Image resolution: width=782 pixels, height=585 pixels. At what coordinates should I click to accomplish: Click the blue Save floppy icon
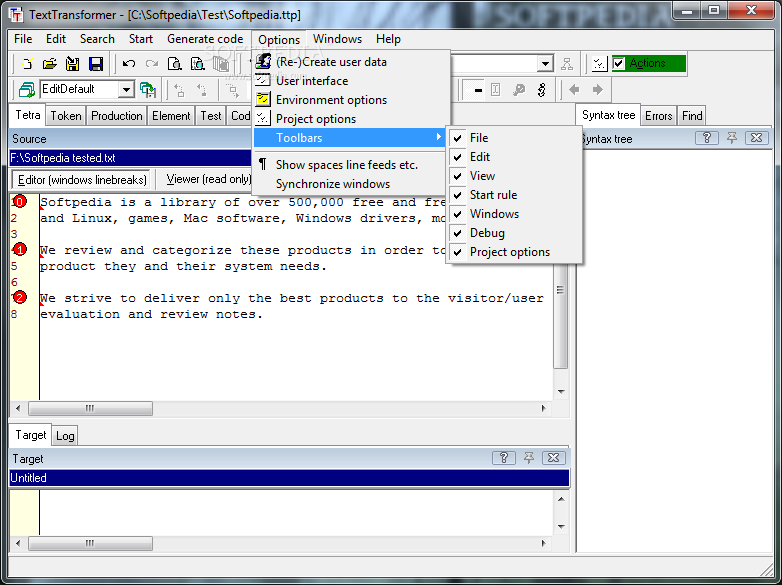point(96,63)
